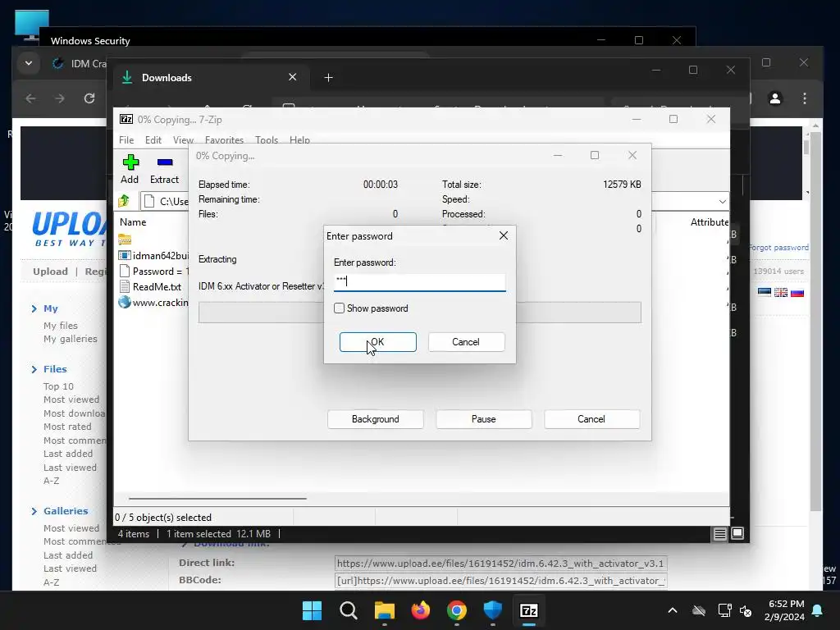Click the network status tray icon
This screenshot has height=630, width=840.
[x=724, y=610]
